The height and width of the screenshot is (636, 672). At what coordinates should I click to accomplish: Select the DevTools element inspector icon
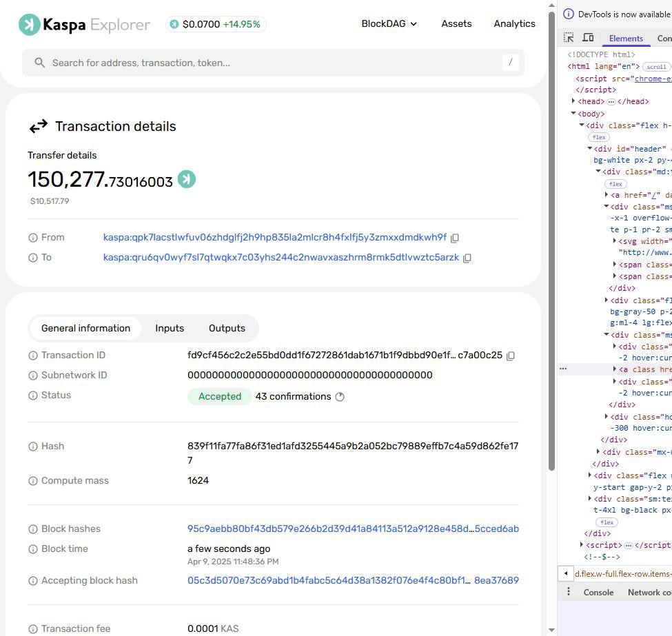pyautogui.click(x=569, y=38)
